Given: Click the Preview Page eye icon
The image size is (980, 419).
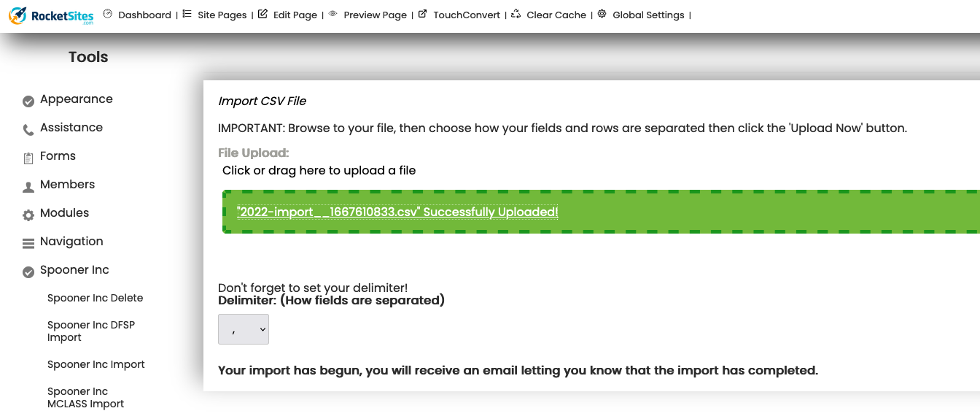Looking at the screenshot, I should point(332,14).
